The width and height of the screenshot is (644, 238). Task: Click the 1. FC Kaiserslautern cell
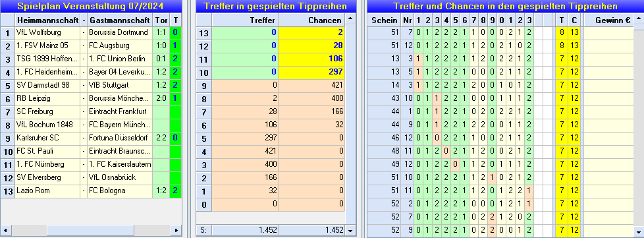(x=121, y=164)
